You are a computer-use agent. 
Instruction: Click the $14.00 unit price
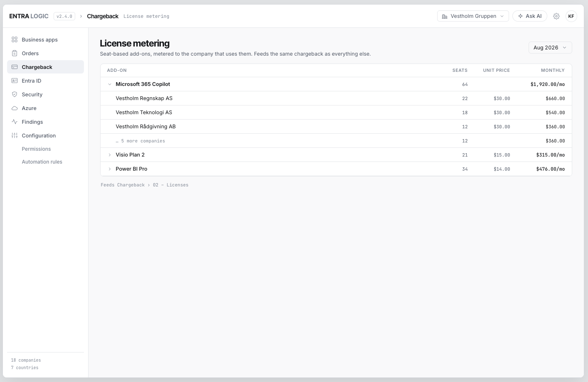(502, 169)
